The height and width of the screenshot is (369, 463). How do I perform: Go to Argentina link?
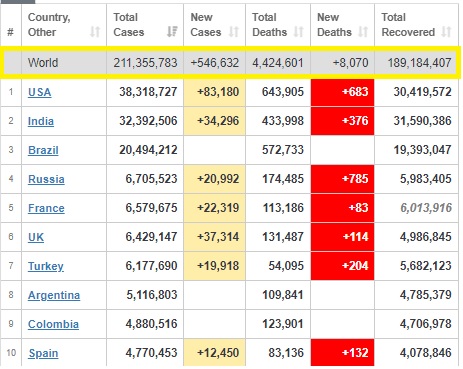pos(54,295)
